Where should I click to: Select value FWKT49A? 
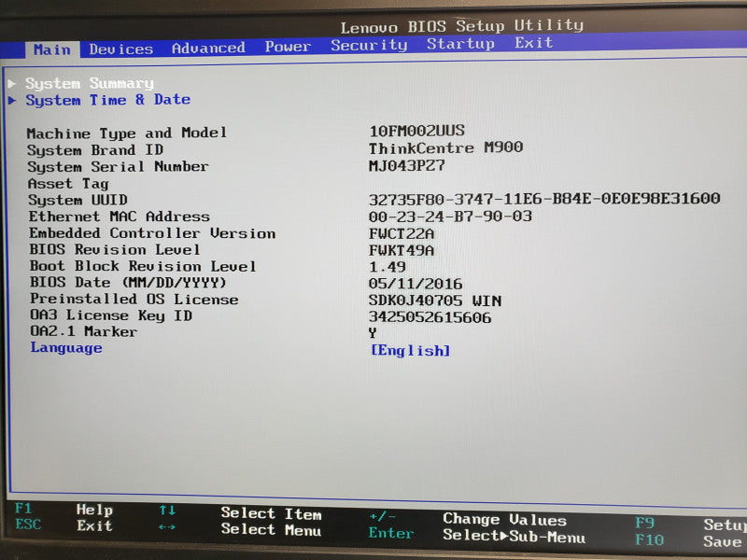(402, 250)
